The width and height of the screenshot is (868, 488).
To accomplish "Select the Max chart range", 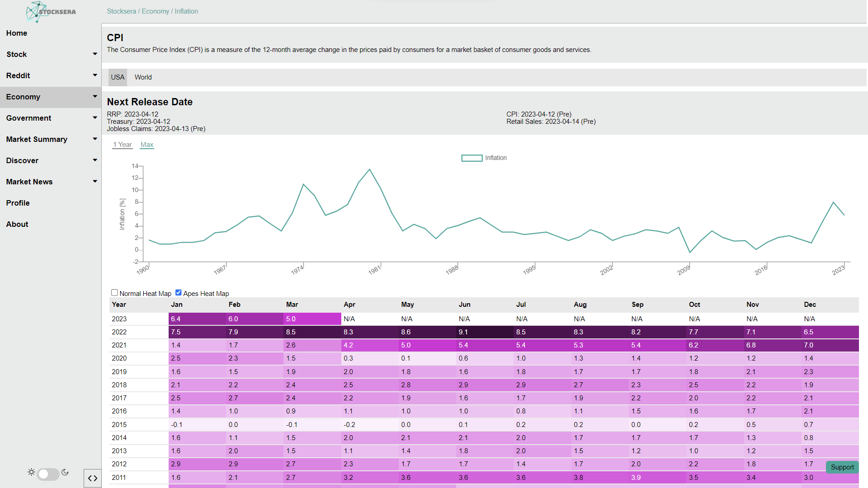I will 147,145.
